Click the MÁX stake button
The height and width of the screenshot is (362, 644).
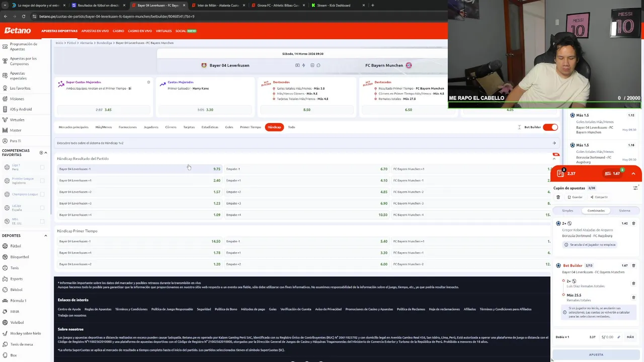[630, 337]
